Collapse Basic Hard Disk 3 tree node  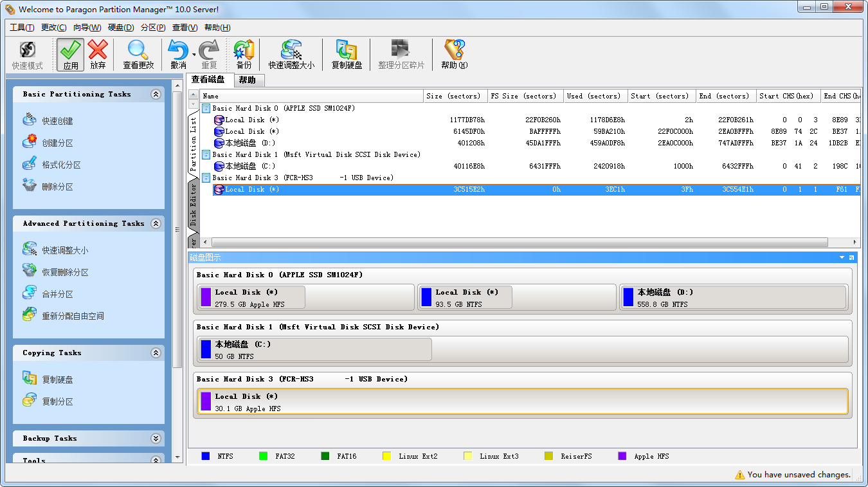pos(206,178)
